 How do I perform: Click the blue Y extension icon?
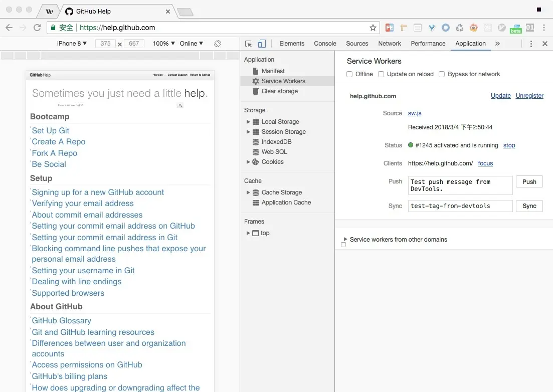tap(432, 28)
